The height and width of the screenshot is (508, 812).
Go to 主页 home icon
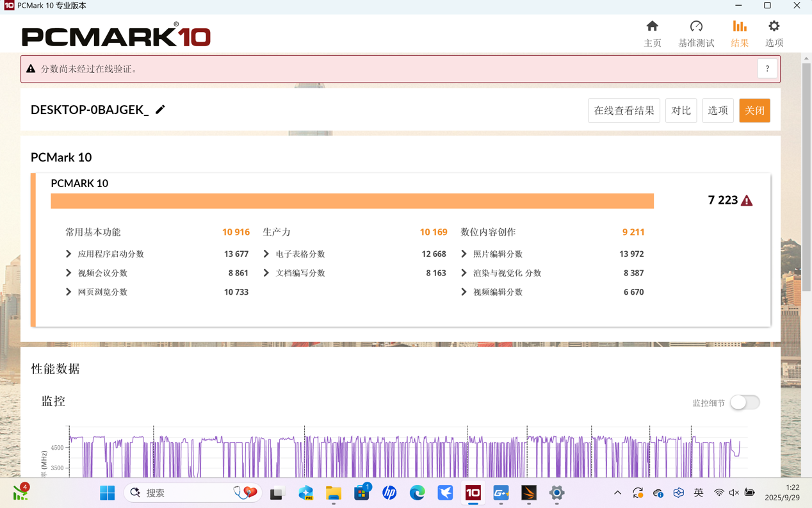[652, 33]
